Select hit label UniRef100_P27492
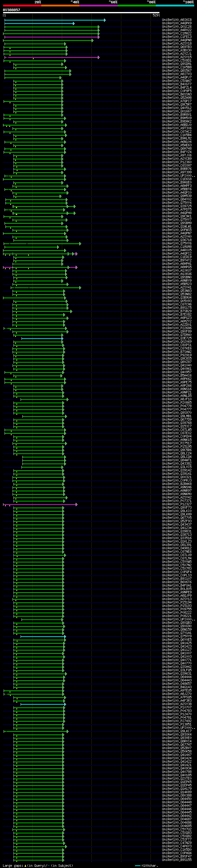Image resolution: width=197 pixels, height=868 pixels. [x=177, y=721]
